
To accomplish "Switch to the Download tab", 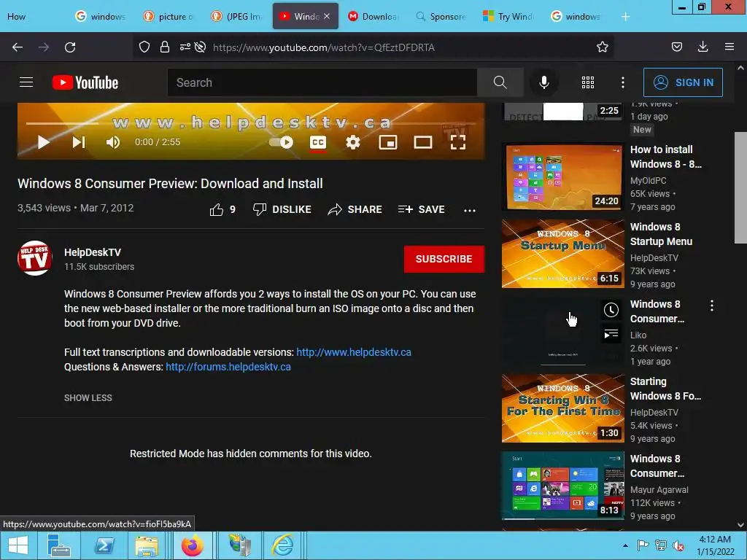I will [x=373, y=17].
